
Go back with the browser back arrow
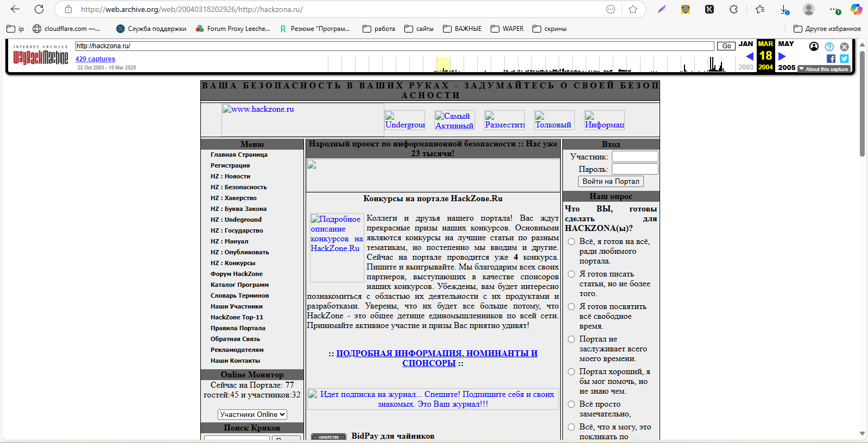click(15, 9)
